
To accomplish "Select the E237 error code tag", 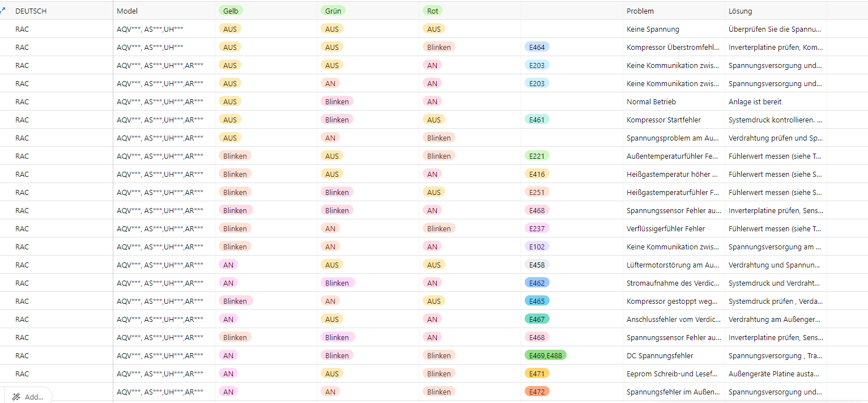I will click(x=537, y=228).
